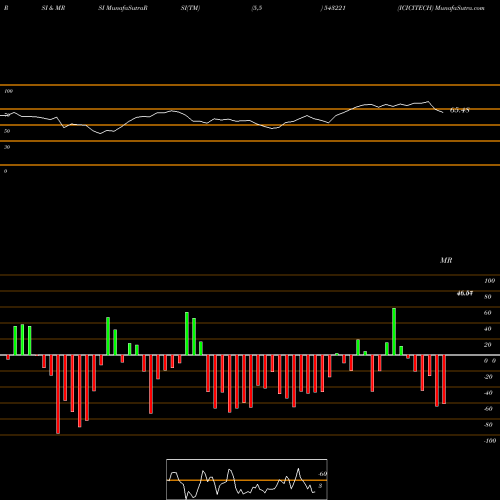Click the MR panel title label

[446, 260]
